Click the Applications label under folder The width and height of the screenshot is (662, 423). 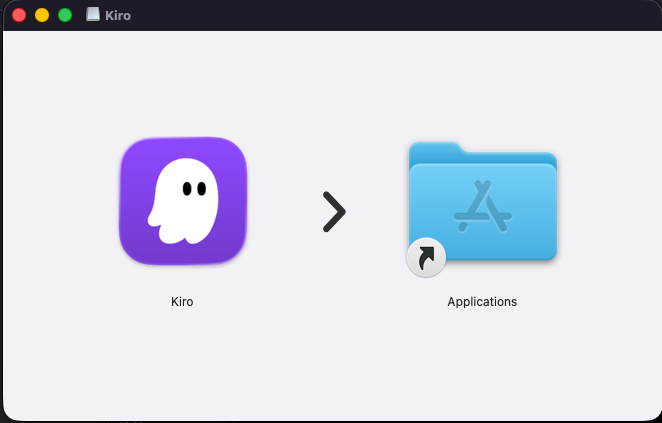482,302
